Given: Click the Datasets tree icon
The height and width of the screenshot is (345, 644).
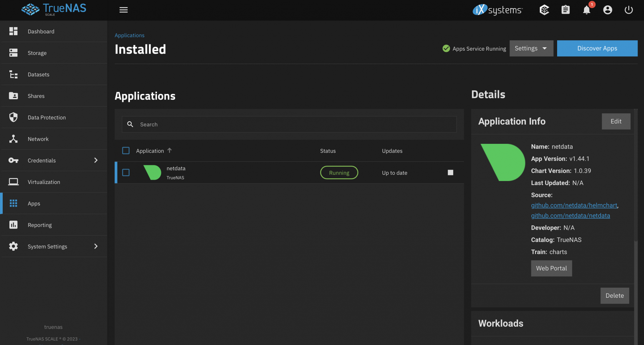Looking at the screenshot, I should [13, 74].
